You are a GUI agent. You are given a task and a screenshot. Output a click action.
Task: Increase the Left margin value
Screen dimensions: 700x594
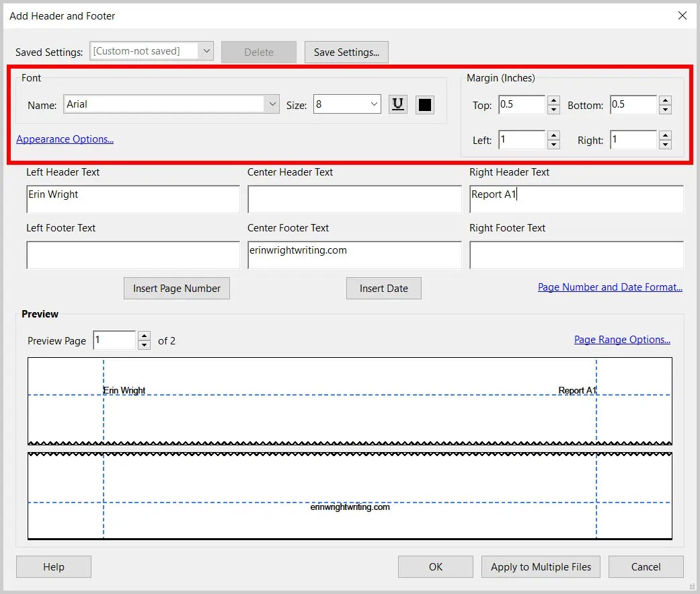click(553, 136)
